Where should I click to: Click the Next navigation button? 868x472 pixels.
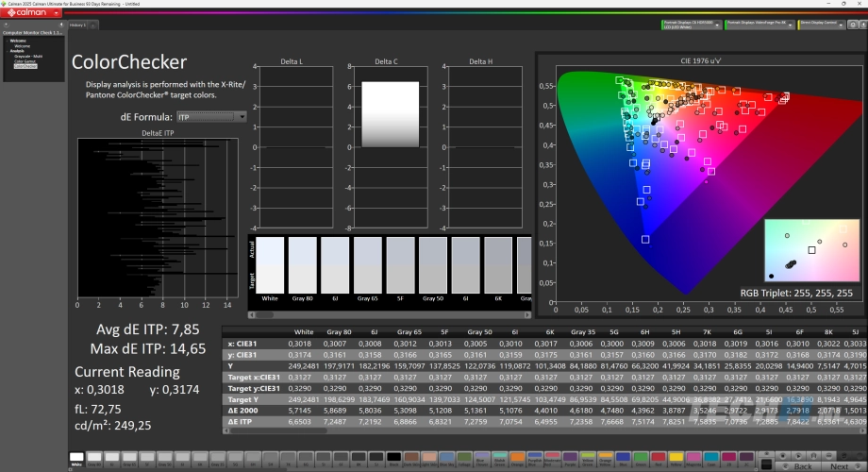click(x=843, y=466)
